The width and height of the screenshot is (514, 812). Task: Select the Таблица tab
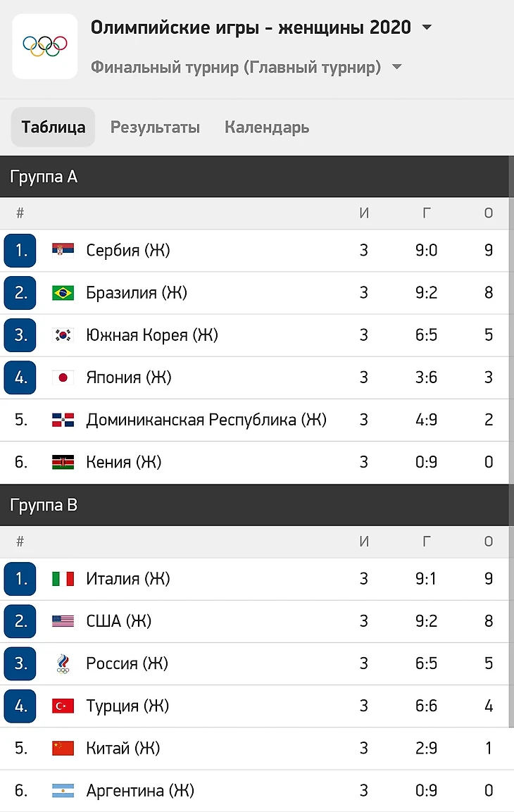tap(54, 127)
